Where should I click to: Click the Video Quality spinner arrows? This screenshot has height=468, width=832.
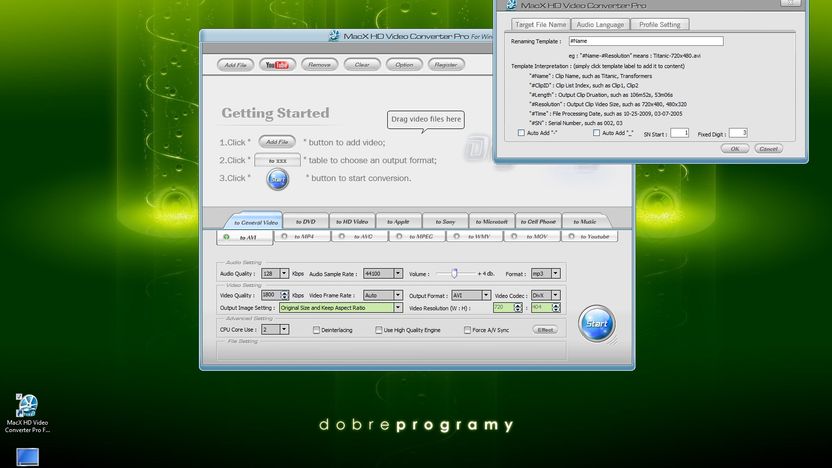pos(284,295)
